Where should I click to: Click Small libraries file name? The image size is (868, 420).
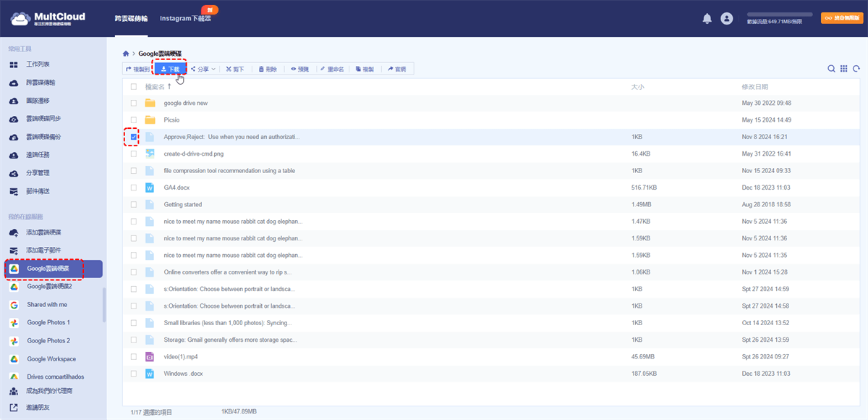click(229, 323)
